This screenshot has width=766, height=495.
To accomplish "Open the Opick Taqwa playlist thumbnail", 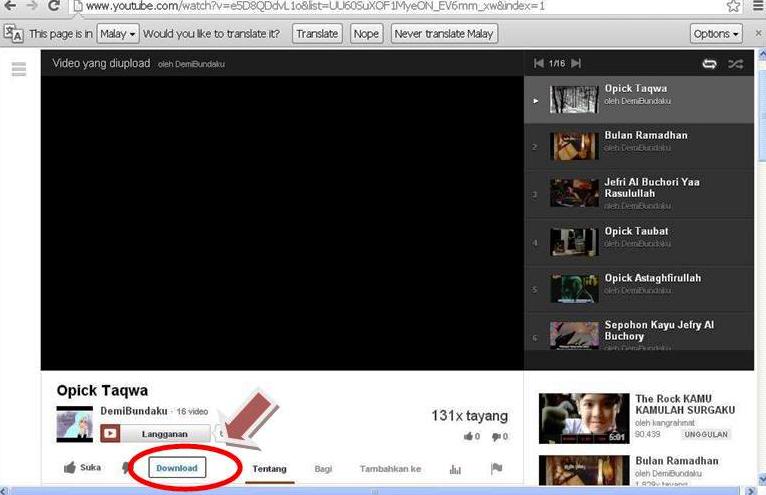I will click(x=574, y=100).
